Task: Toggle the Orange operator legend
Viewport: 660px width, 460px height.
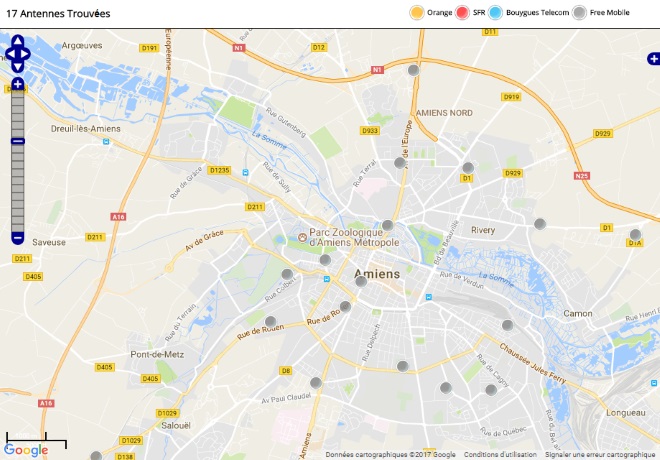Action: pyautogui.click(x=431, y=13)
